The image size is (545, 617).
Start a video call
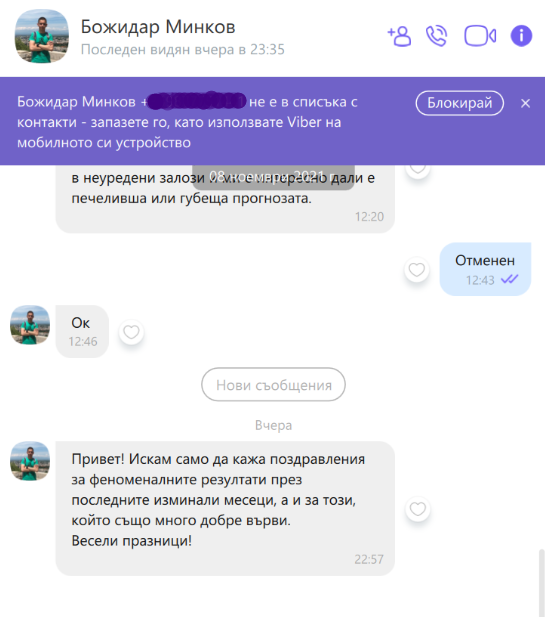[480, 36]
